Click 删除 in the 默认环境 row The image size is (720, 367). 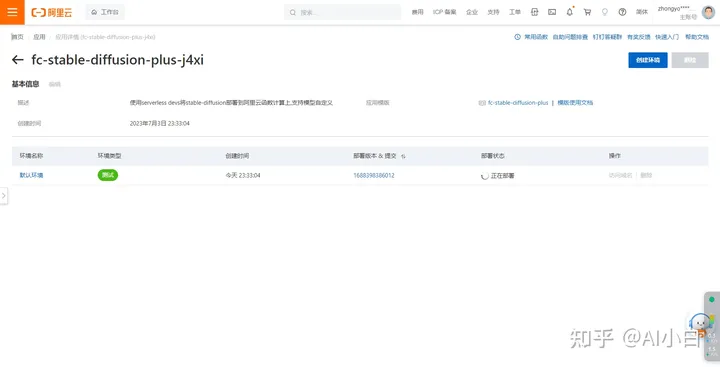(646, 175)
